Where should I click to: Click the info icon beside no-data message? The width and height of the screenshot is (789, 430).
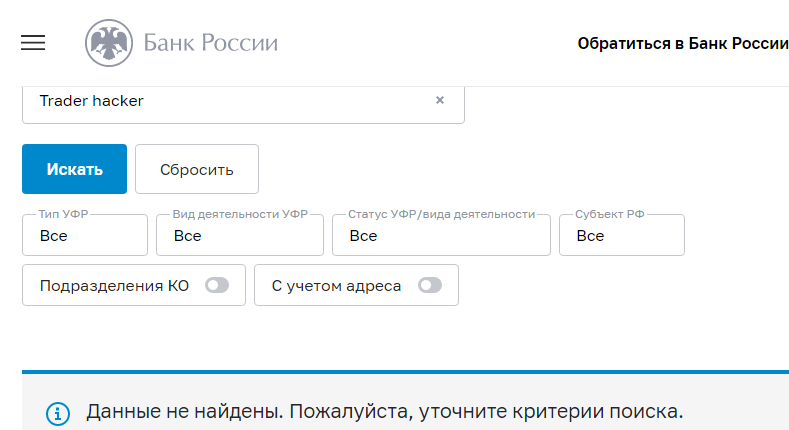point(58,414)
